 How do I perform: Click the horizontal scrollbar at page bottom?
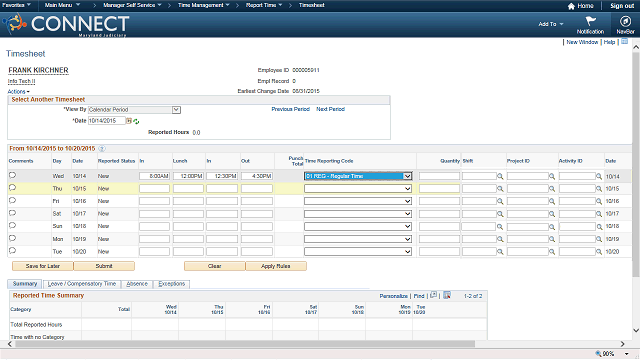(245, 344)
